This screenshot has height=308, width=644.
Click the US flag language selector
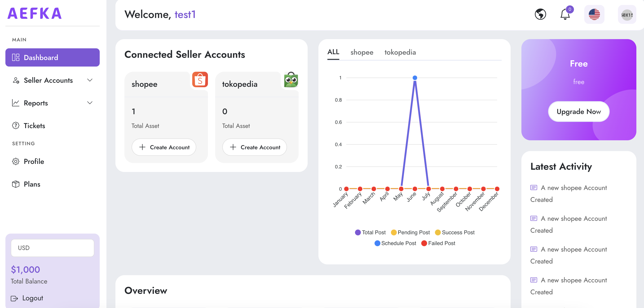(x=594, y=14)
